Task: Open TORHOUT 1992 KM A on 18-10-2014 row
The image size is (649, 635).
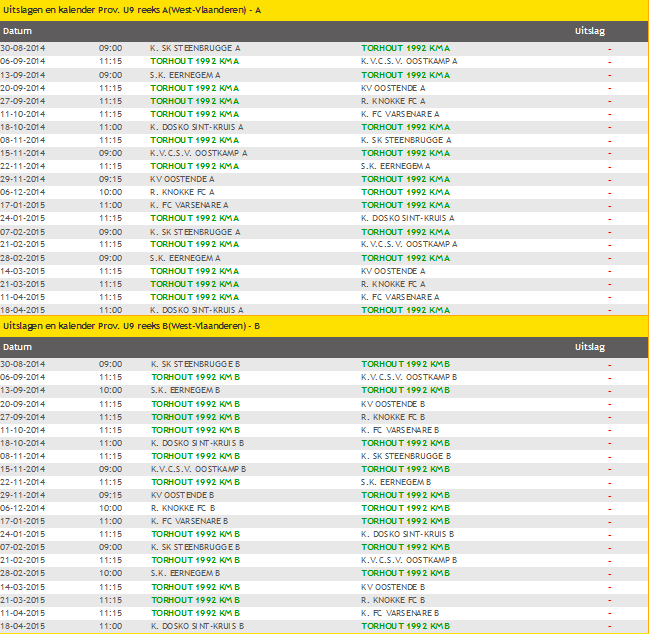Action: 406,127
